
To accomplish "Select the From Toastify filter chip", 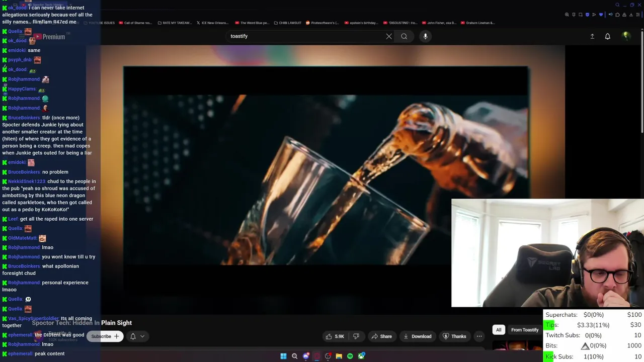I will (x=525, y=330).
